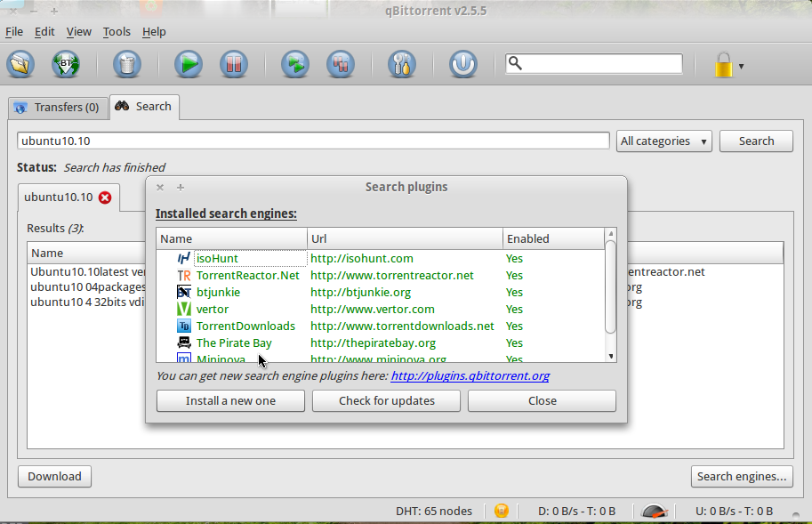This screenshot has height=524, width=812.
Task: Click plugin list scroll up arrow
Action: tap(610, 233)
